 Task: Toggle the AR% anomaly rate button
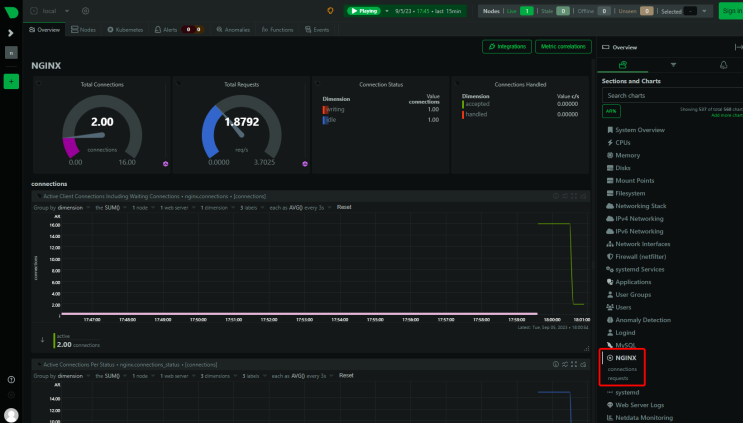[x=611, y=111]
